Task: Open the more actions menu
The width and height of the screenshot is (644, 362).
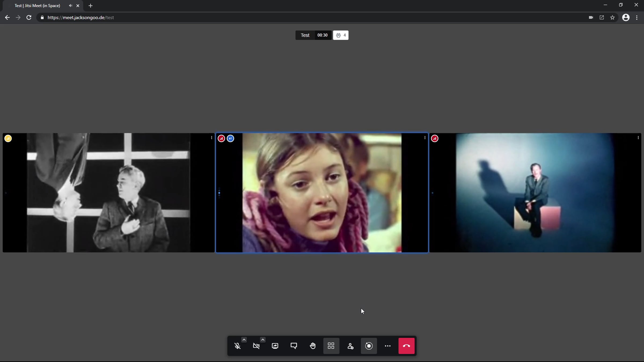Action: (388, 346)
